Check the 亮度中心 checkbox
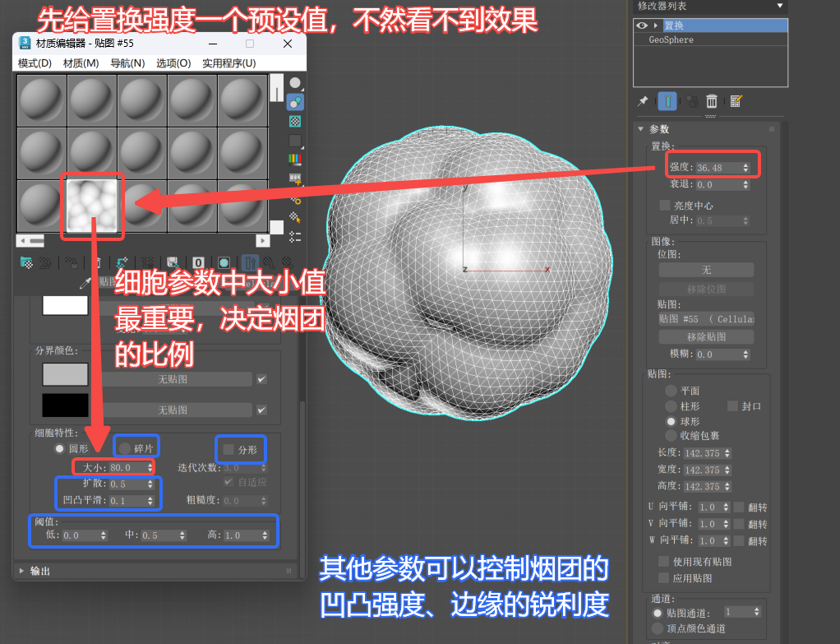This screenshot has width=840, height=644. [x=665, y=205]
